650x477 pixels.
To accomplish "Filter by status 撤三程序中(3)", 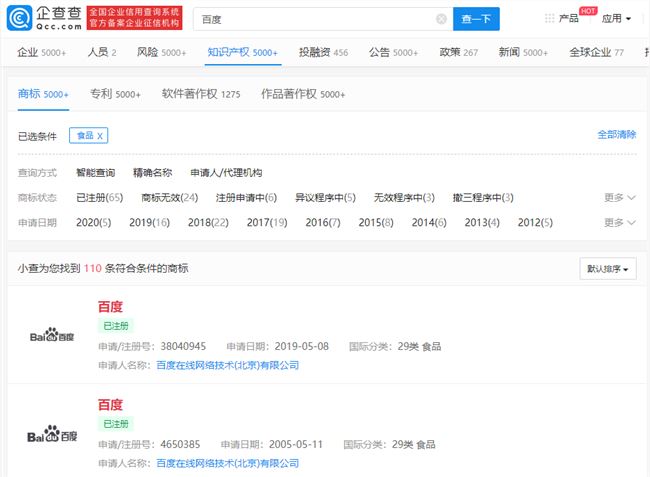I will click(483, 198).
